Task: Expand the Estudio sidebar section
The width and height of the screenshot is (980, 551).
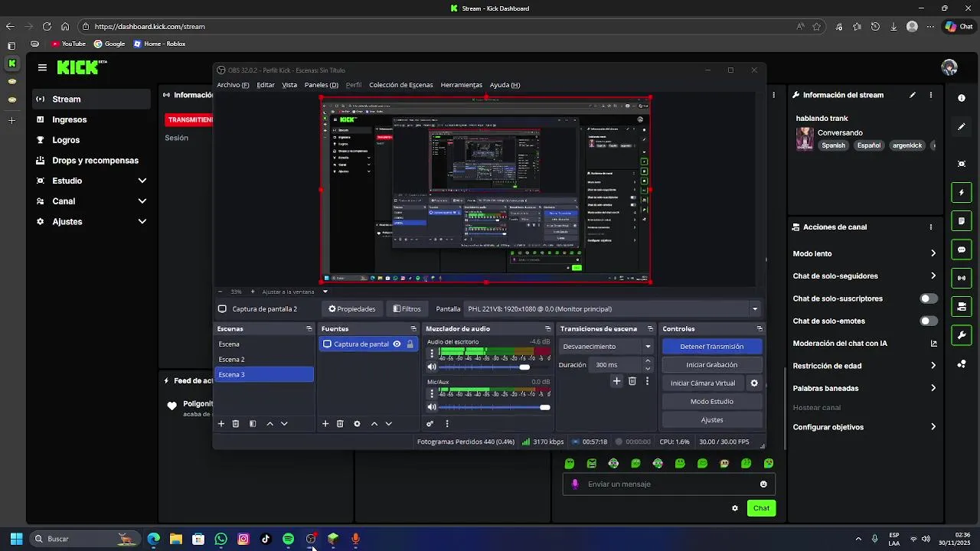Action: [142, 181]
